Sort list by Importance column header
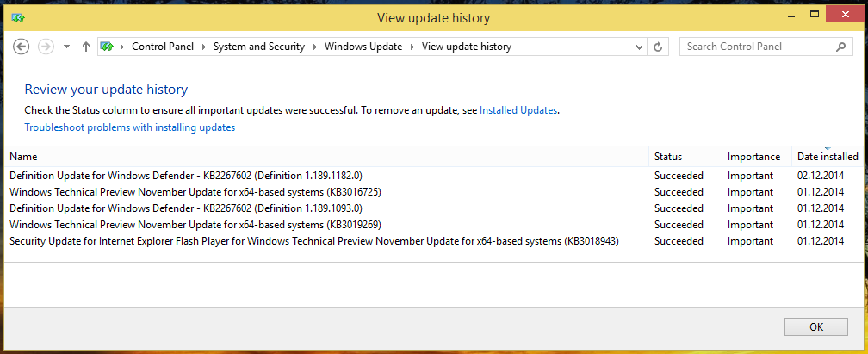This screenshot has height=354, width=868. coord(757,157)
